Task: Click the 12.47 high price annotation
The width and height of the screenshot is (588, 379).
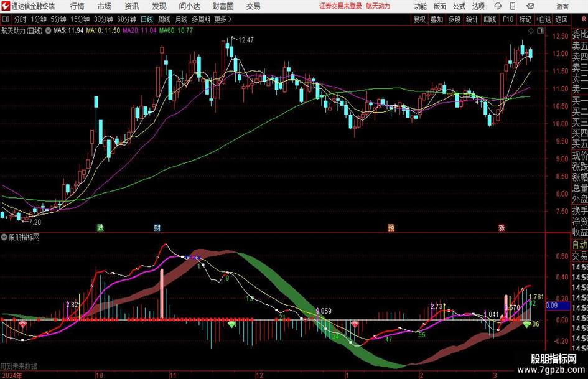Action: (246, 40)
